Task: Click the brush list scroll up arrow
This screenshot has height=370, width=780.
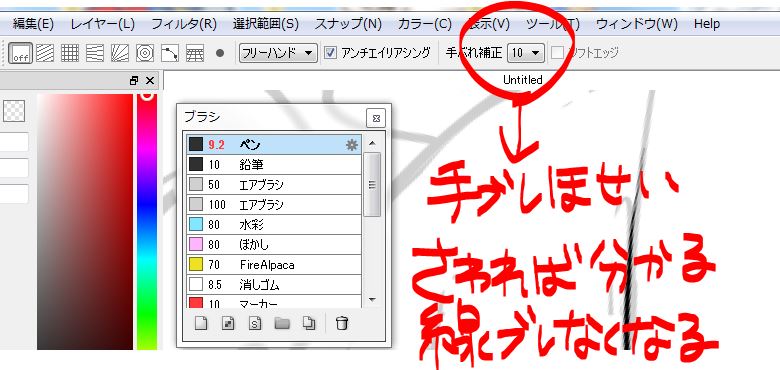Action: (372, 143)
